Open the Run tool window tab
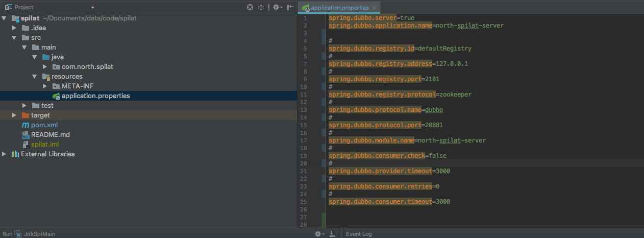Viewport: 644px width, 238px height. [7, 234]
